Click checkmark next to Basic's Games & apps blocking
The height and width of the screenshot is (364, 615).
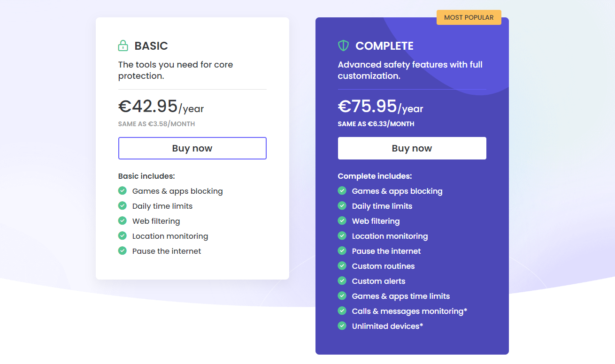(123, 191)
